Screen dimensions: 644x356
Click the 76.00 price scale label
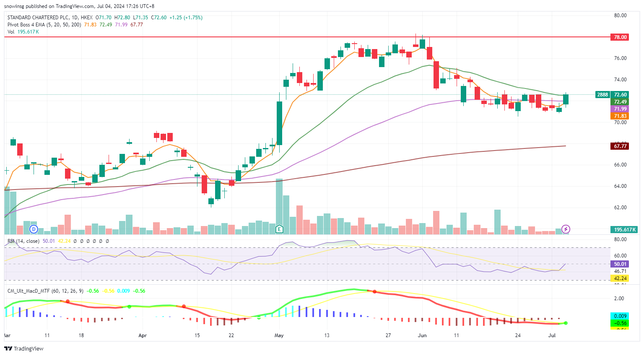(x=620, y=58)
